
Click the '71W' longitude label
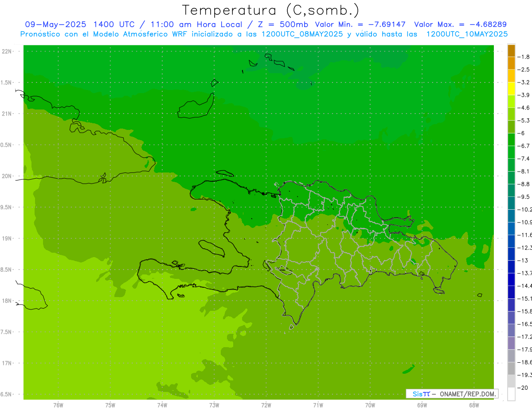point(318,405)
